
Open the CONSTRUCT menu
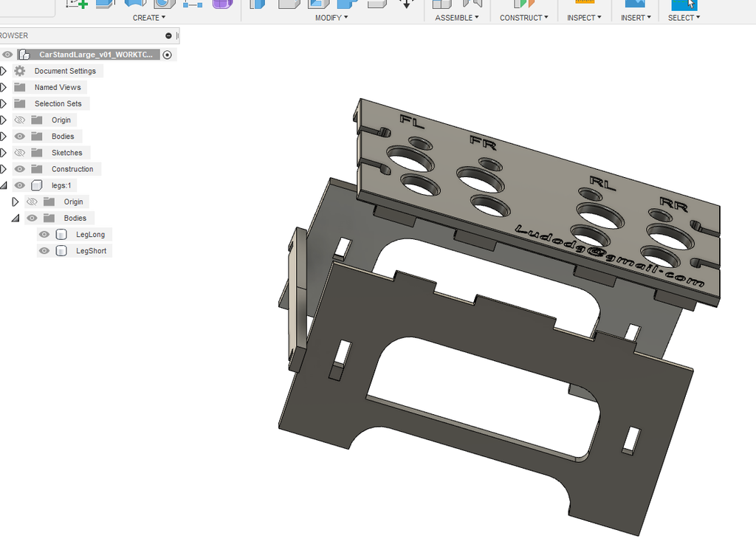coord(523,17)
